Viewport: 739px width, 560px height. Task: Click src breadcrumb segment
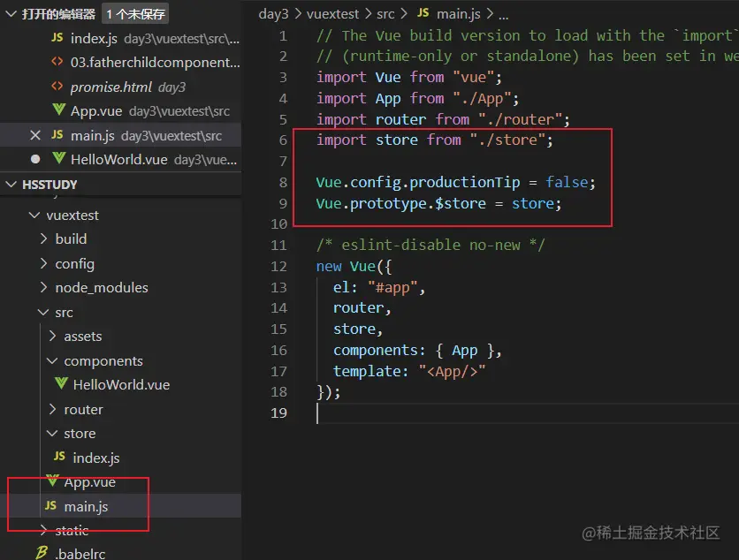click(x=385, y=14)
